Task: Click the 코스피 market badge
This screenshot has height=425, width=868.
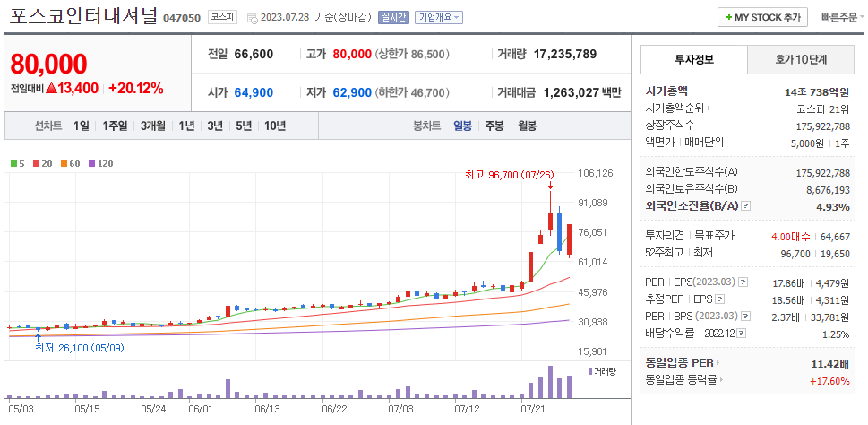Action: pyautogui.click(x=222, y=17)
